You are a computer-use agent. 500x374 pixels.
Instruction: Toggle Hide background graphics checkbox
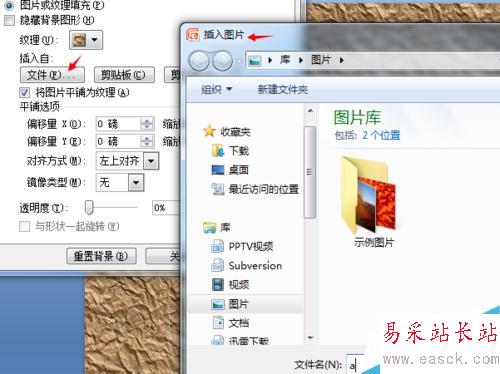[x=9, y=21]
